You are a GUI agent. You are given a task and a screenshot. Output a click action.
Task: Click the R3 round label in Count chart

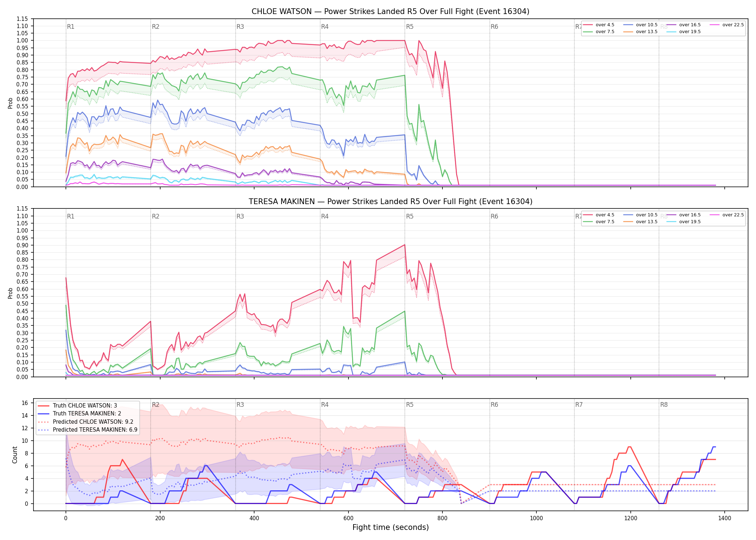(240, 405)
